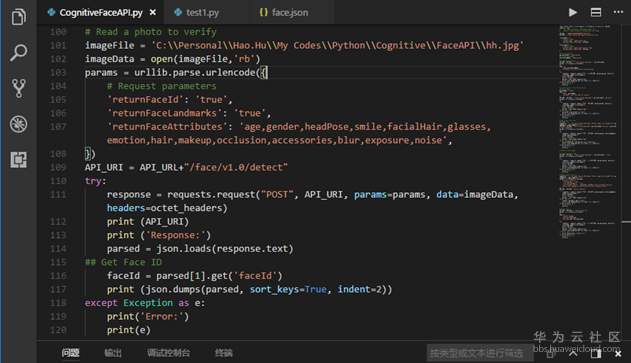
Task: Click line number 103 in the gutter
Action: (x=58, y=72)
